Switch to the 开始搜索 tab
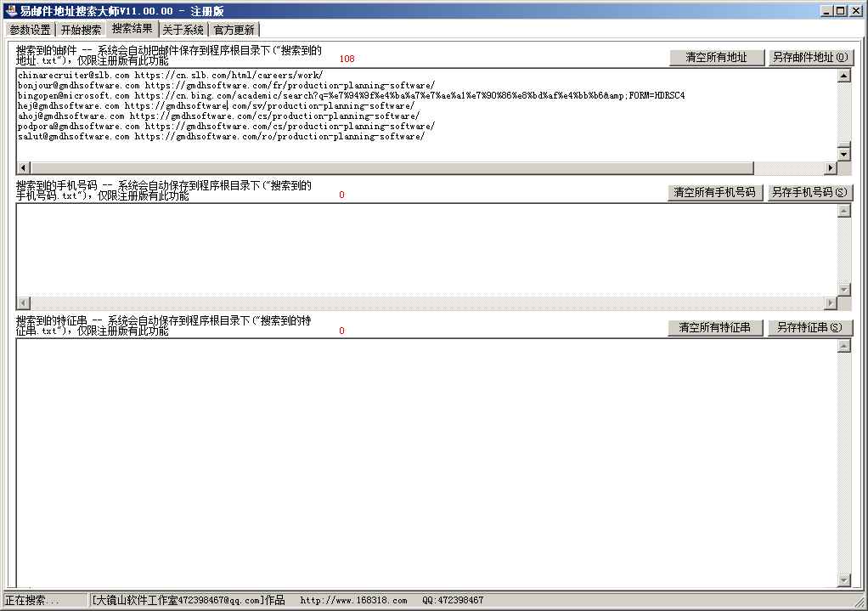Viewport: 868px width, 611px height. (81, 30)
